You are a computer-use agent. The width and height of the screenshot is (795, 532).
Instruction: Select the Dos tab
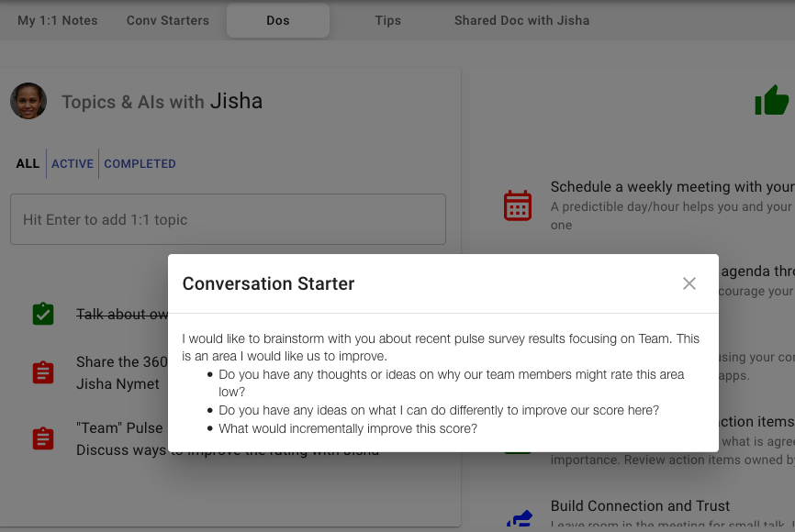[278, 21]
